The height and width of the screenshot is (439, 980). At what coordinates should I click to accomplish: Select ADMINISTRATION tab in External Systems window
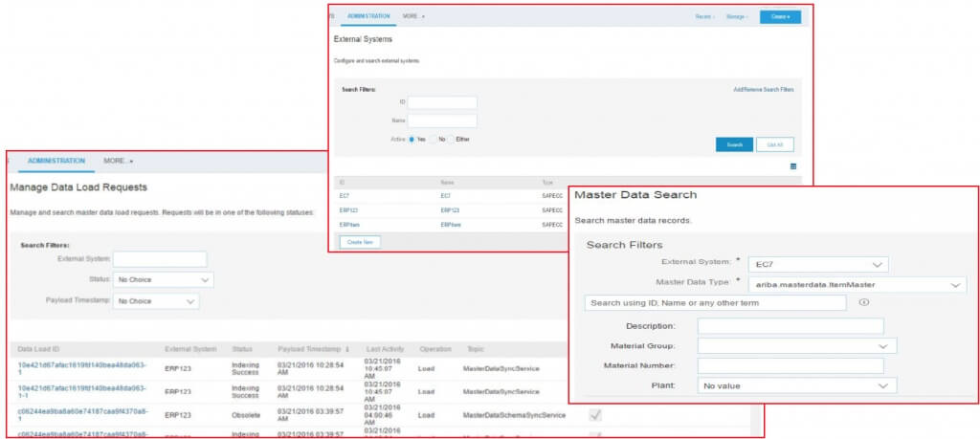coord(368,16)
